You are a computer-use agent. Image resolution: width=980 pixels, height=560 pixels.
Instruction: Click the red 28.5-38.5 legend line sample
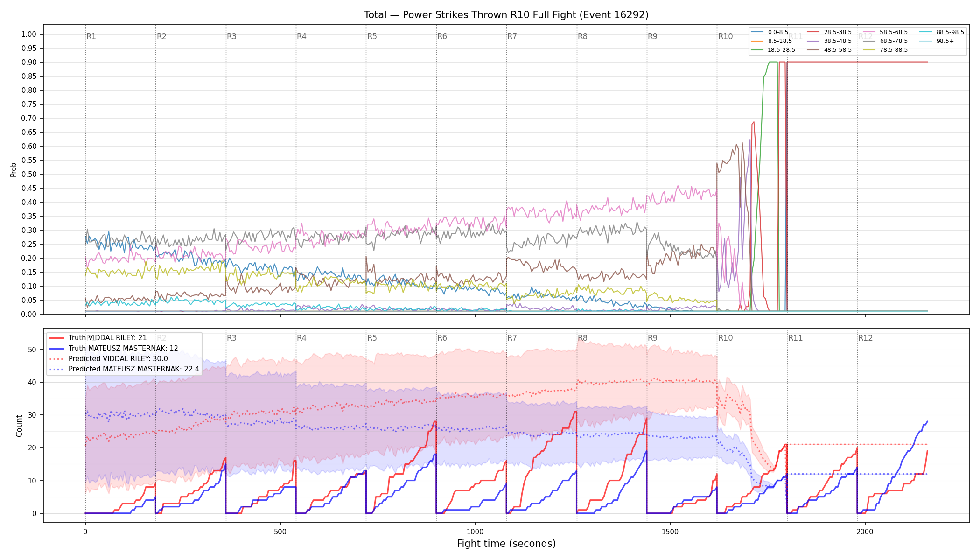click(813, 32)
